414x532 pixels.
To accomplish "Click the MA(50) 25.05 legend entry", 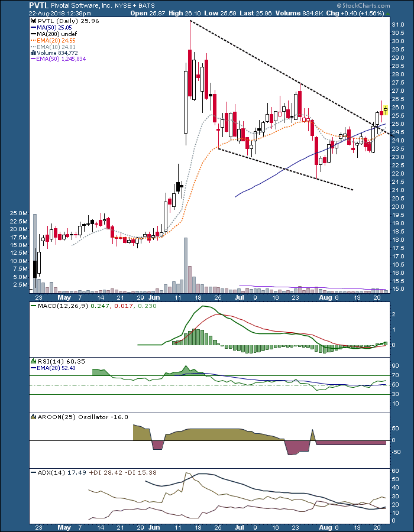I will pyautogui.click(x=54, y=27).
